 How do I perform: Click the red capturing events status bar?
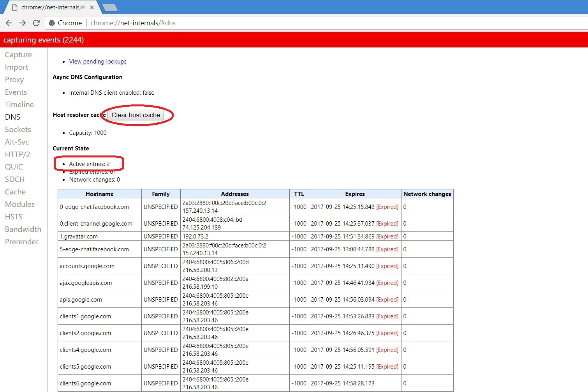tap(294, 40)
